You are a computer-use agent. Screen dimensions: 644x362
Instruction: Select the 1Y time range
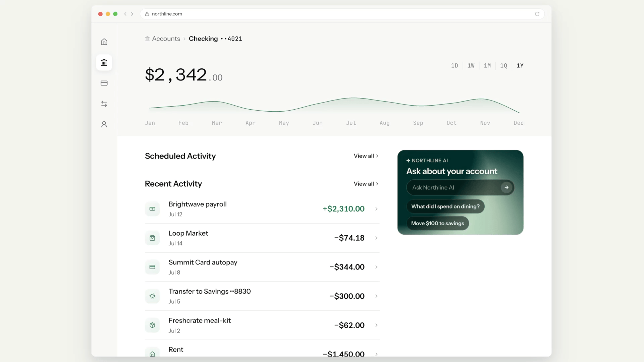pos(520,66)
